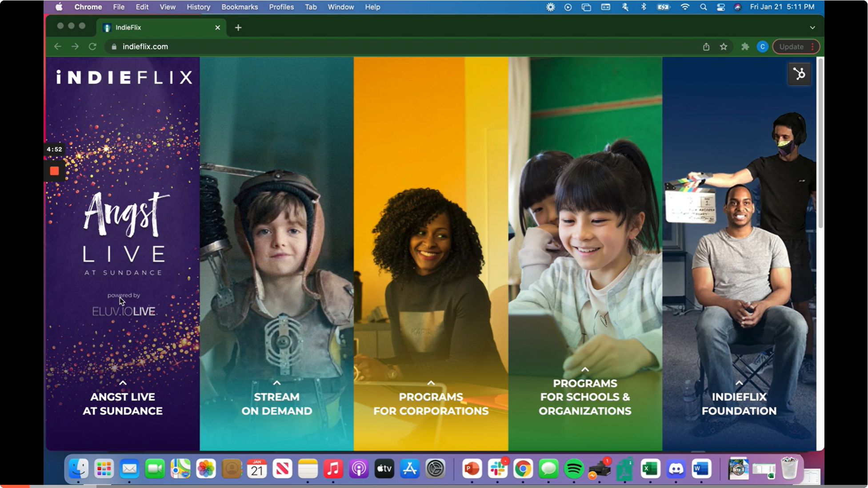Expand Programs for Schools & Organizations chevron

click(585, 369)
